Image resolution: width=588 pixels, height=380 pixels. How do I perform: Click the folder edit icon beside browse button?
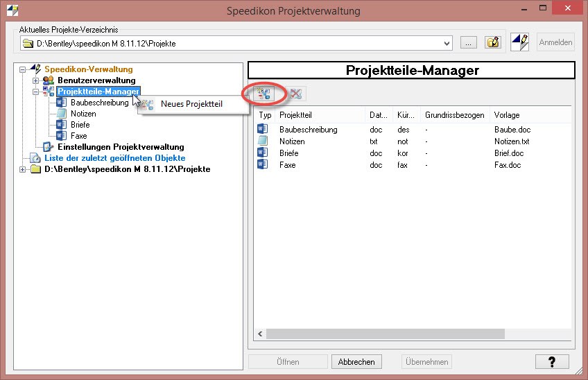tap(493, 42)
